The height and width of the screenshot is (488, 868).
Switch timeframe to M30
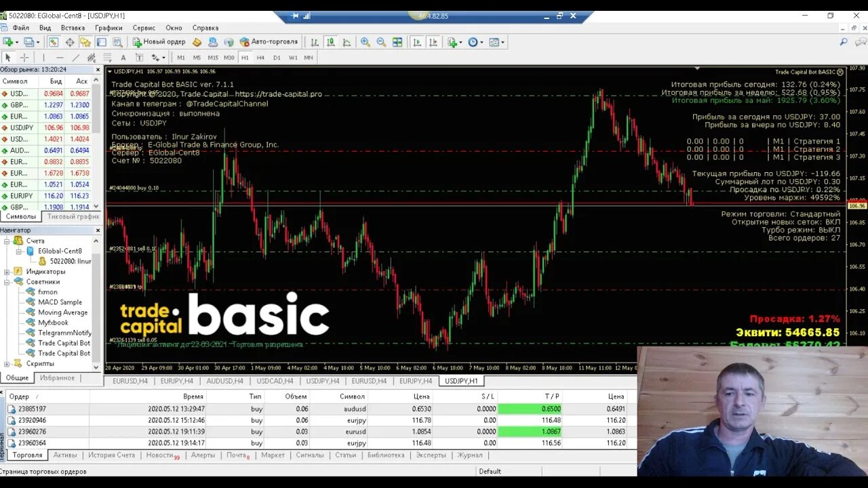tap(229, 58)
